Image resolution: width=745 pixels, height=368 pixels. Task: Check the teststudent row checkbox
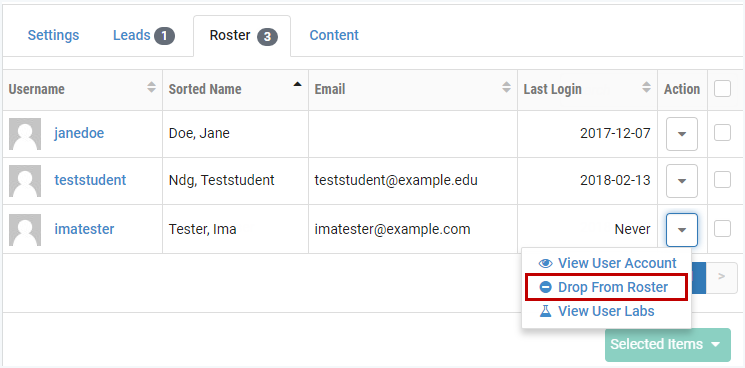pos(722,180)
